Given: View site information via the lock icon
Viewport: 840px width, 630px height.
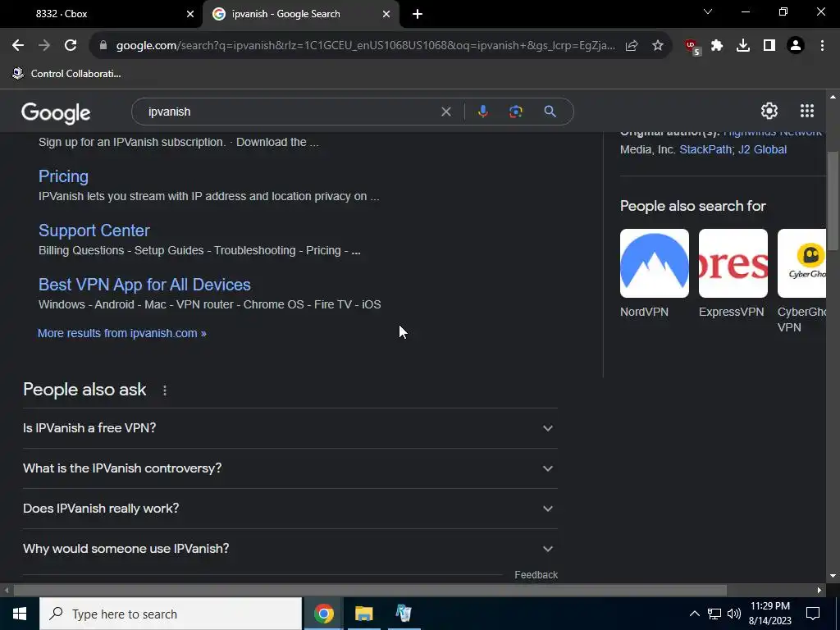Looking at the screenshot, I should (103, 46).
